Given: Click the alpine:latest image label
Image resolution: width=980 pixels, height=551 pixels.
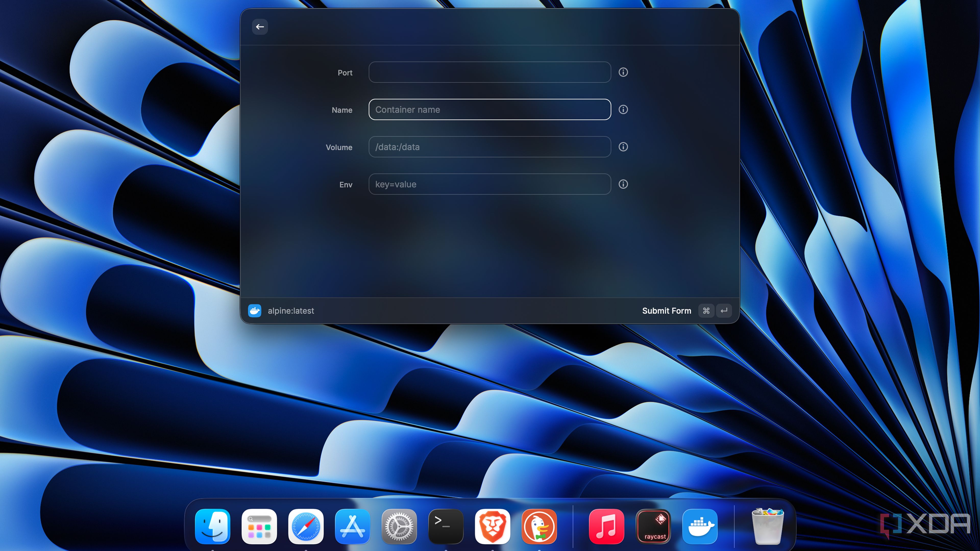Looking at the screenshot, I should [291, 311].
